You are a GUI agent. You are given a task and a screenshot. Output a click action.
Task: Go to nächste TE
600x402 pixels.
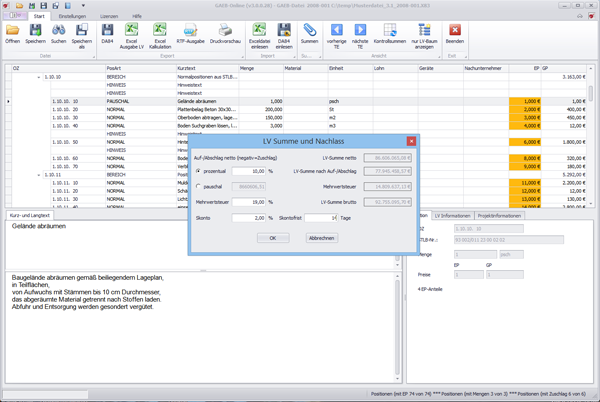click(360, 36)
